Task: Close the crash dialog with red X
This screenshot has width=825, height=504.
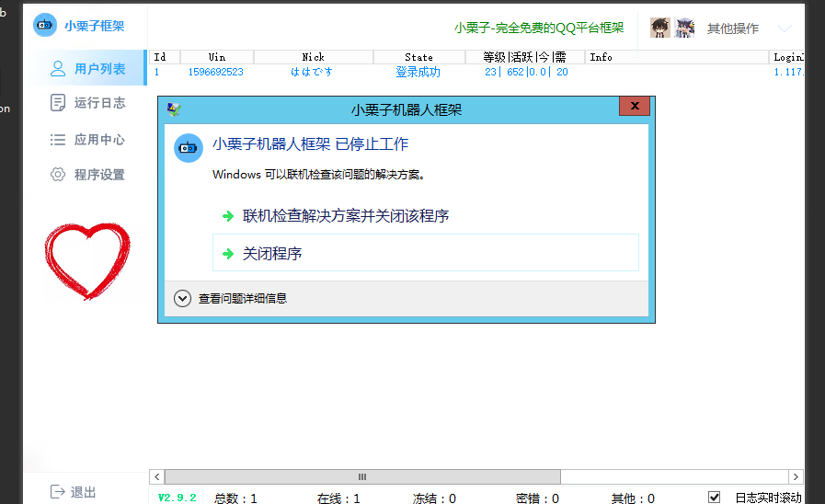Action: [634, 108]
